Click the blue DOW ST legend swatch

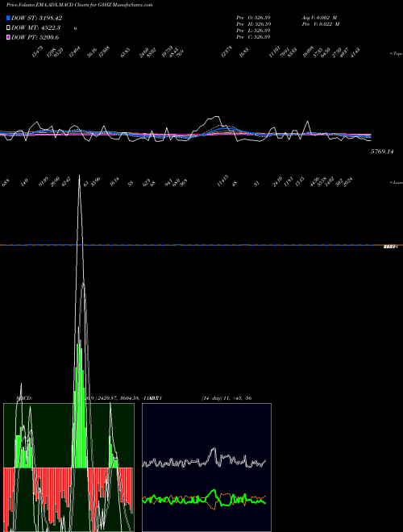click(x=8, y=18)
